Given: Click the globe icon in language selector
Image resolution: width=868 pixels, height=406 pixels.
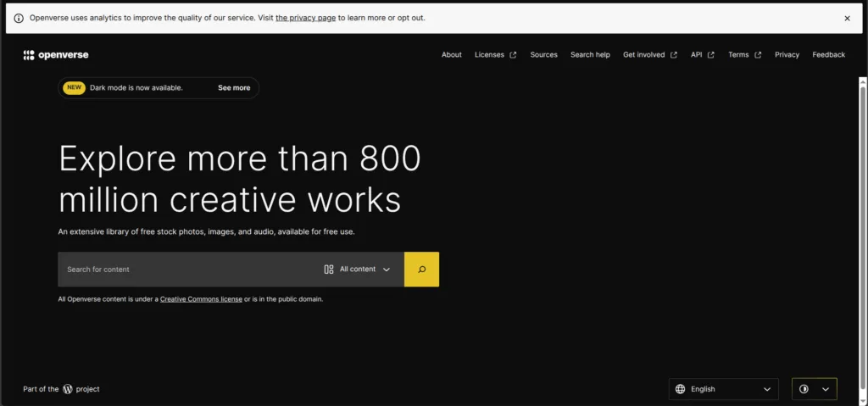Looking at the screenshot, I should tap(681, 389).
